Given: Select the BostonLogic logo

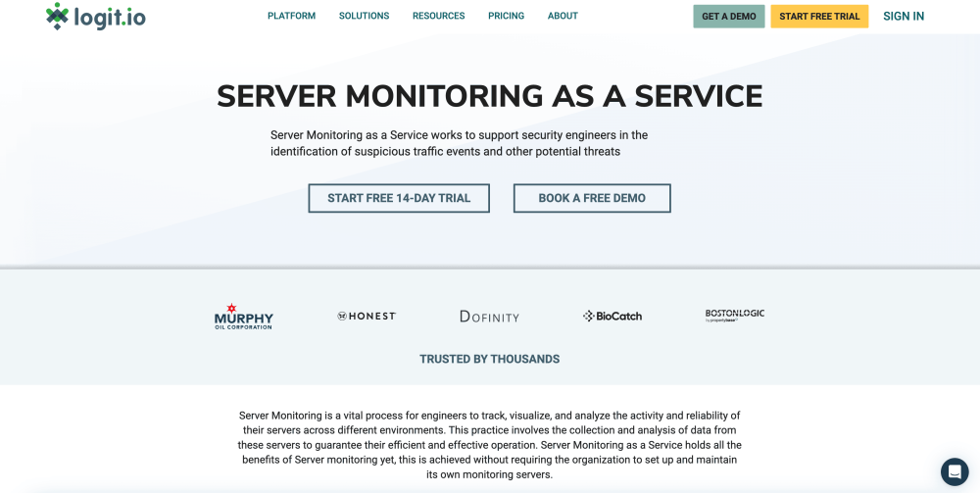Looking at the screenshot, I should point(734,316).
